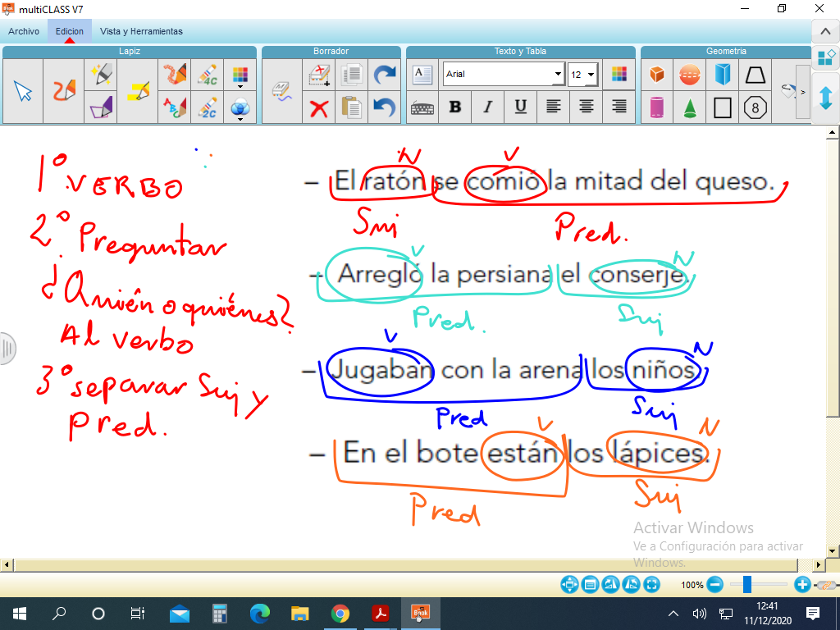Insert an orange cube shape

[657, 75]
